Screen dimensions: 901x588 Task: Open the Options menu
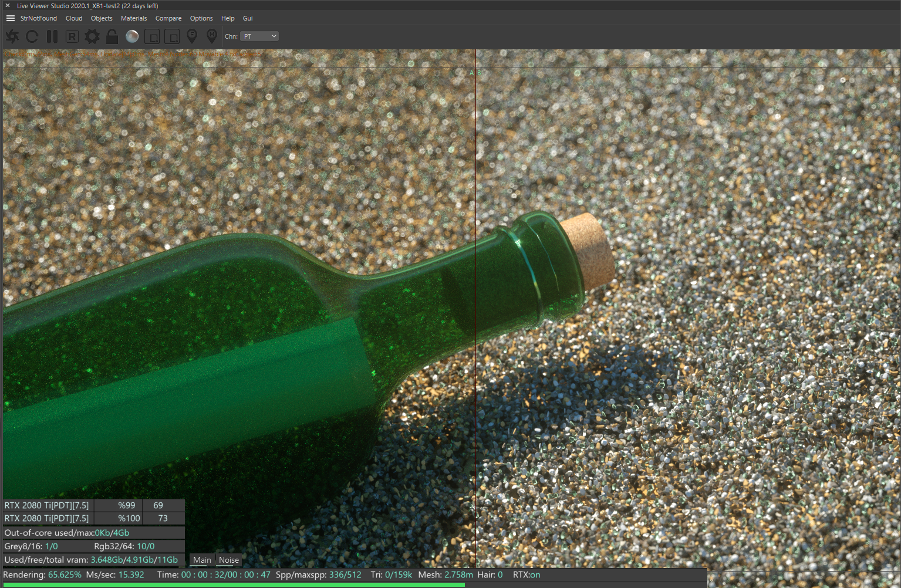(201, 18)
